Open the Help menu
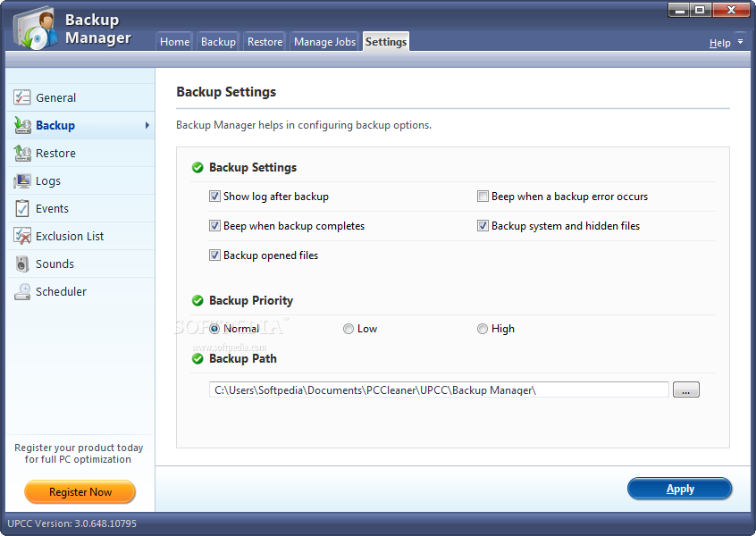Screen dimensions: 756x536 (720, 43)
